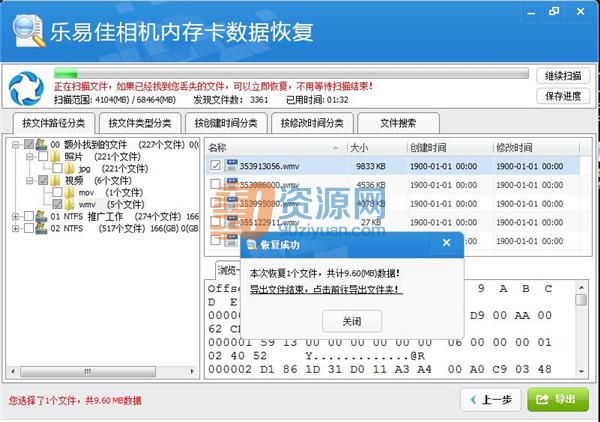
Task: Click 关闭 button in the dialog
Action: [x=352, y=321]
